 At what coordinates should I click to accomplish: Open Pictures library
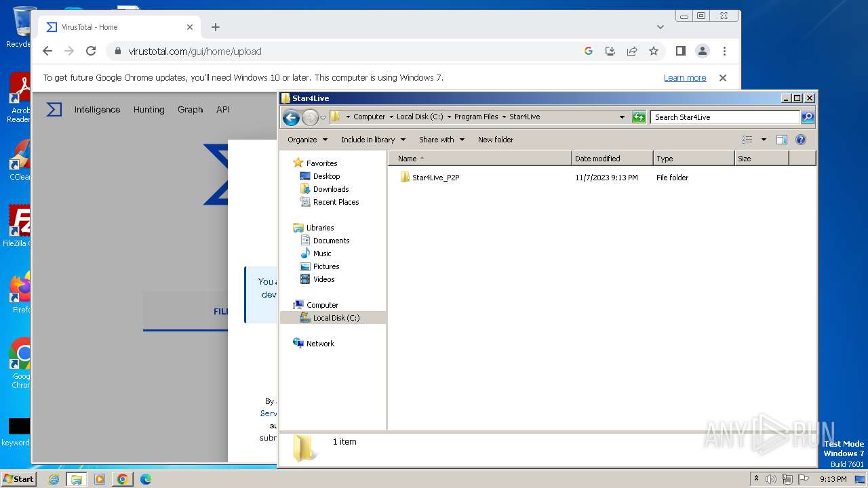pyautogui.click(x=326, y=266)
